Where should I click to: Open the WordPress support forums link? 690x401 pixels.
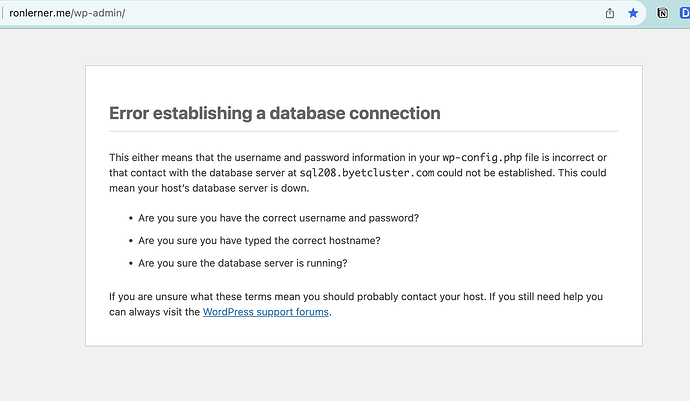coord(266,312)
